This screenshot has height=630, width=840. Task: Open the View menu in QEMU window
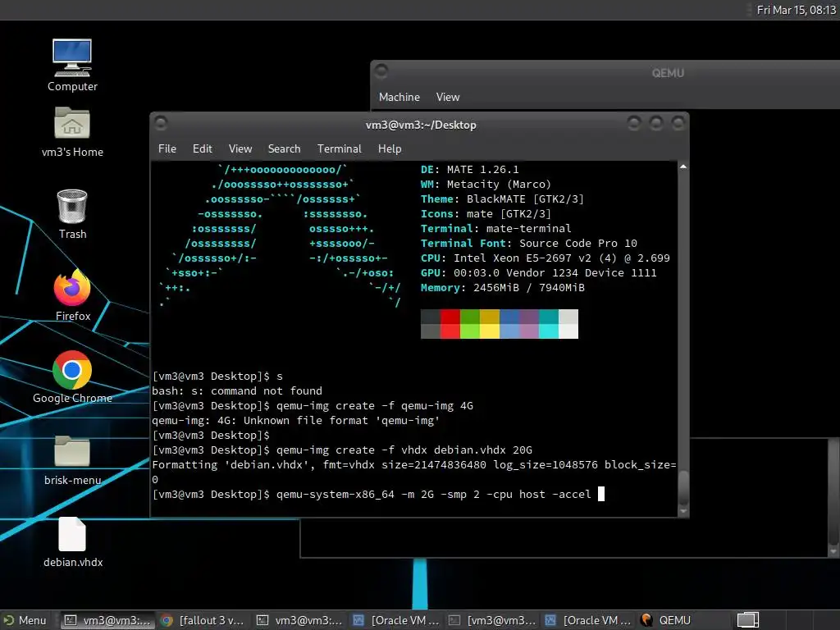click(448, 97)
